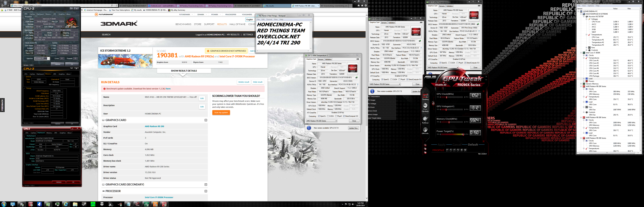644x207 pixels.
Task: Click the skull game icon on the taskbar
Action: click(x=102, y=204)
